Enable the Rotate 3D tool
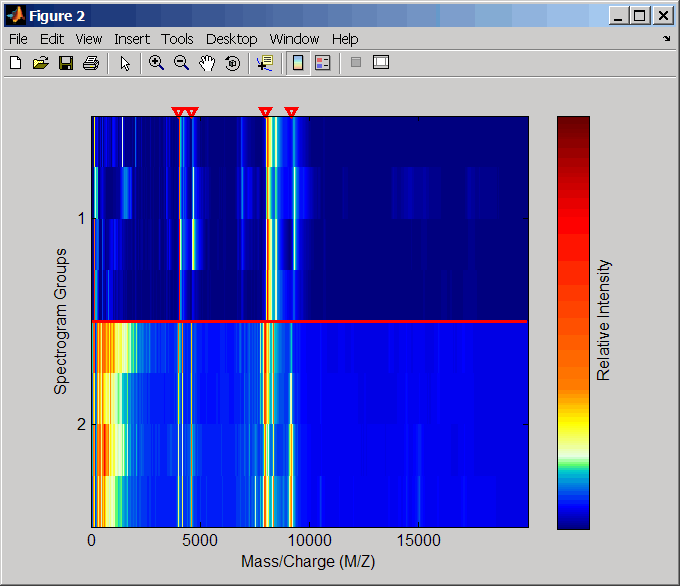 pos(232,63)
